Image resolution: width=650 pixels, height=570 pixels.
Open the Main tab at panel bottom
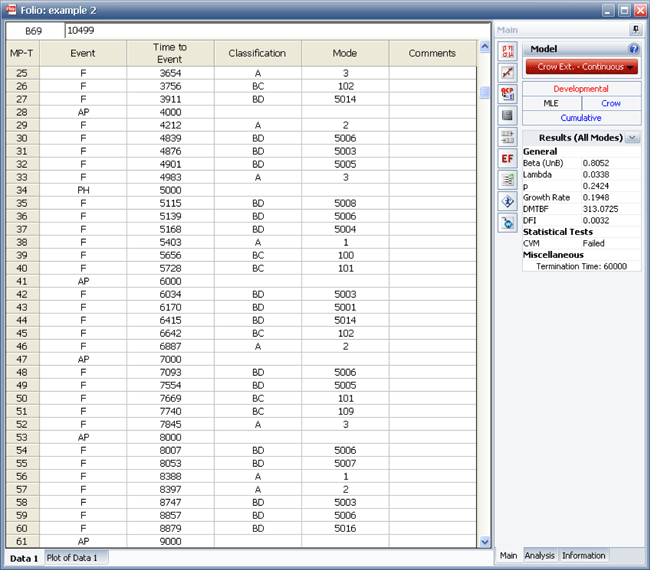pyautogui.click(x=508, y=555)
